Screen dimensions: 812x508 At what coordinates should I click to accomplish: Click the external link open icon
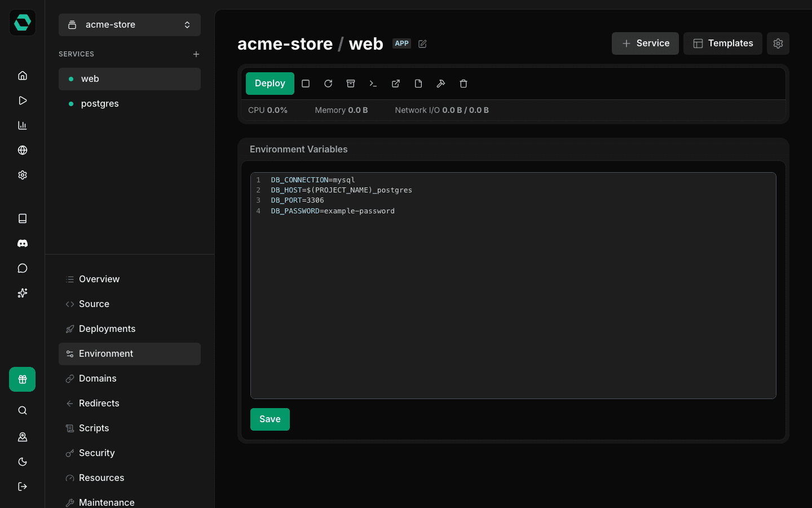coord(396,84)
